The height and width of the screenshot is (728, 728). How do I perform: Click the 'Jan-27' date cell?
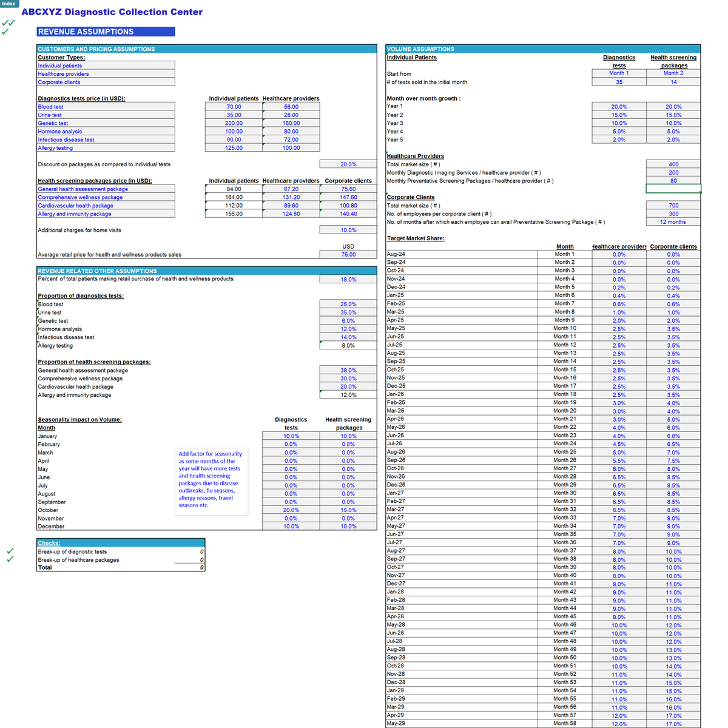(x=462, y=493)
